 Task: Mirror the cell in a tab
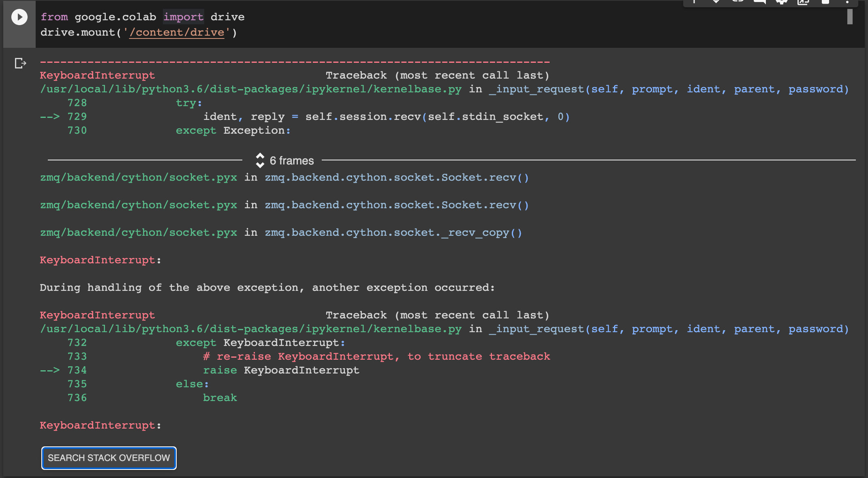pyautogui.click(x=802, y=2)
